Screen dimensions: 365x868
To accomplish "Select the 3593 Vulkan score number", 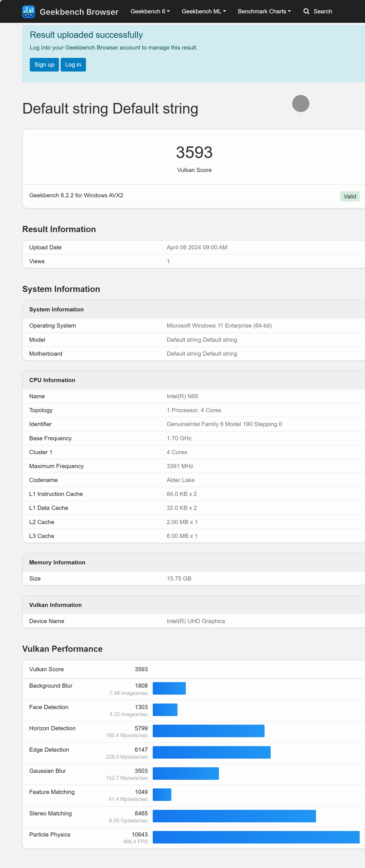I will pos(194,152).
